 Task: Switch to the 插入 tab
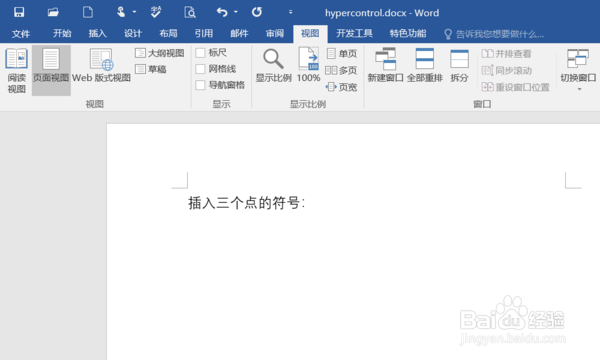point(98,33)
